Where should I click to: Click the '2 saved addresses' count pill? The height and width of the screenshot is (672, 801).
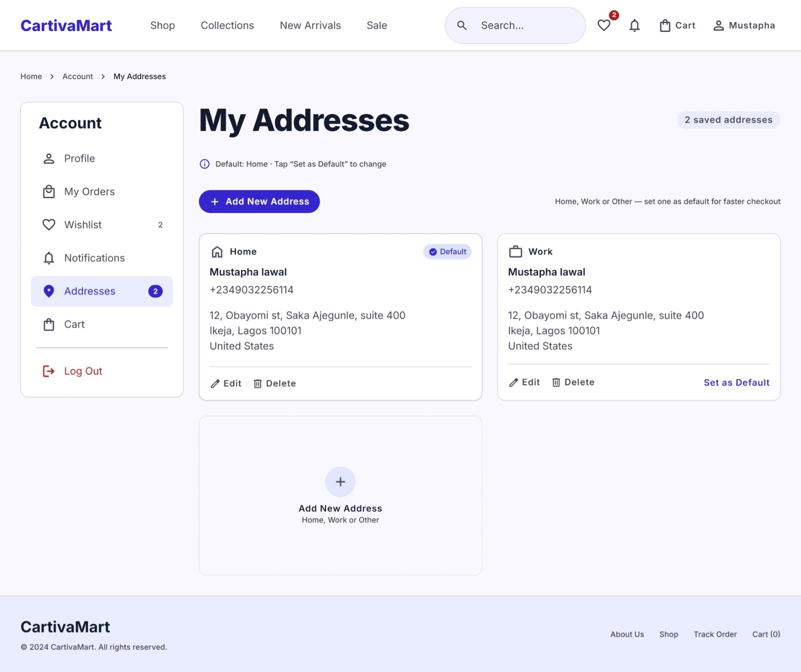tap(729, 120)
